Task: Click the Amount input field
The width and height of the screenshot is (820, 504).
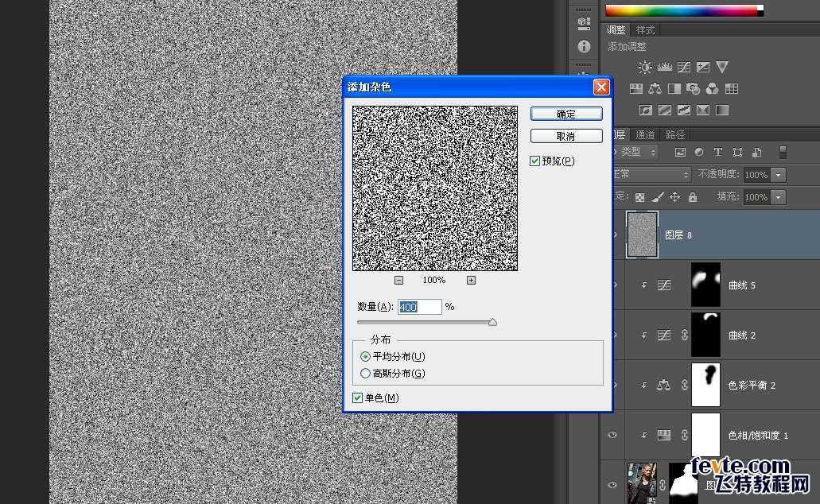Action: [x=419, y=307]
